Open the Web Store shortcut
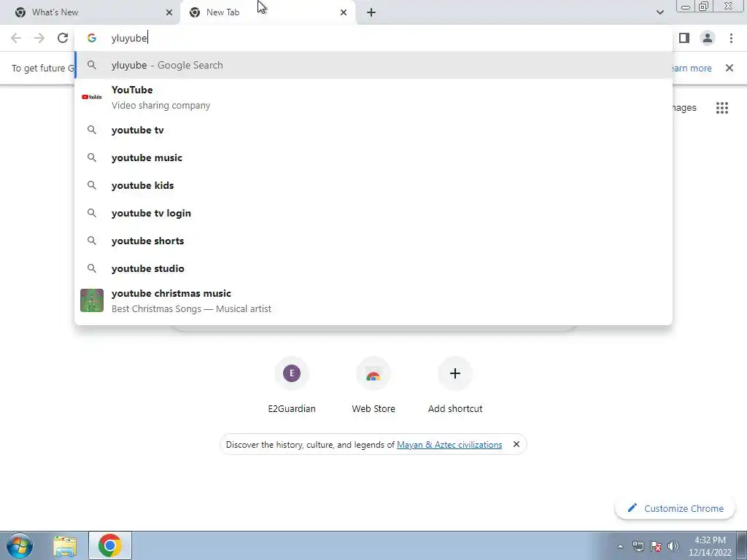Viewport: 747px width, 560px height. (x=373, y=385)
